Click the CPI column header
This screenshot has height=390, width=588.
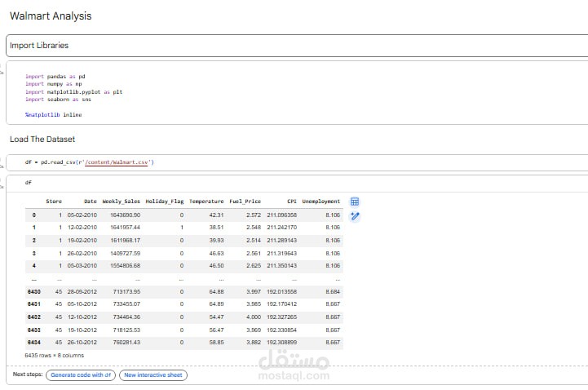click(292, 202)
